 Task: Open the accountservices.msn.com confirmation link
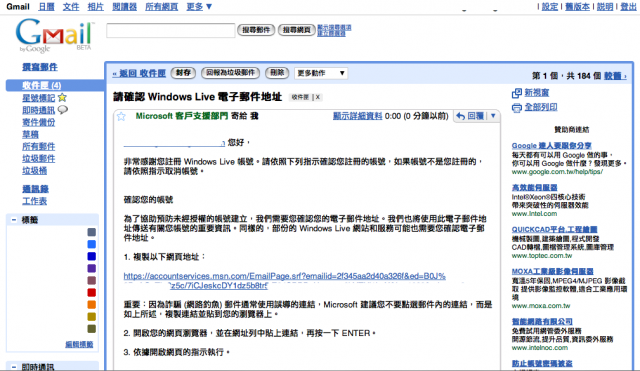pos(284,281)
